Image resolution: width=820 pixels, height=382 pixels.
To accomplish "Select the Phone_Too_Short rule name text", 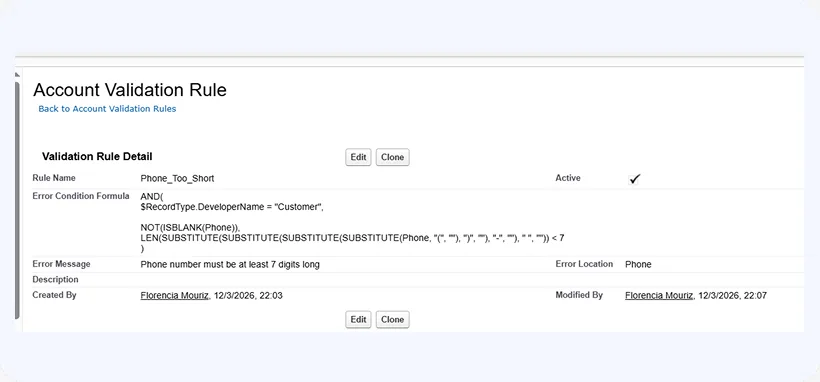I will [x=177, y=178].
